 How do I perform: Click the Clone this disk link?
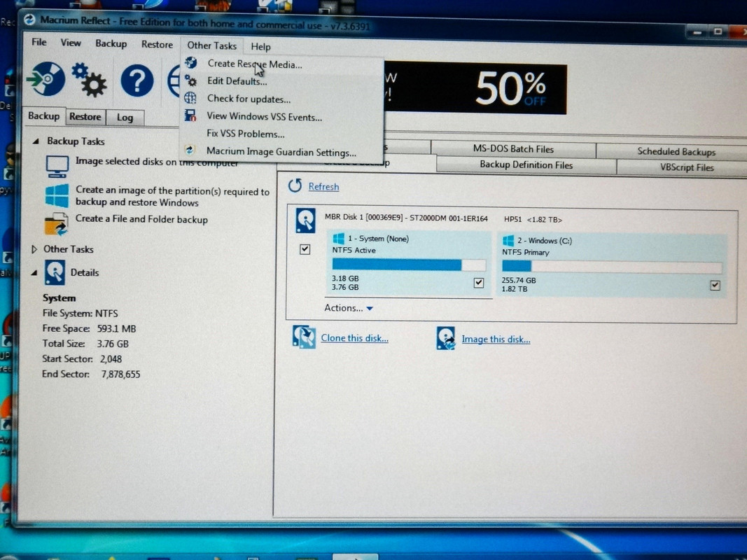[354, 337]
